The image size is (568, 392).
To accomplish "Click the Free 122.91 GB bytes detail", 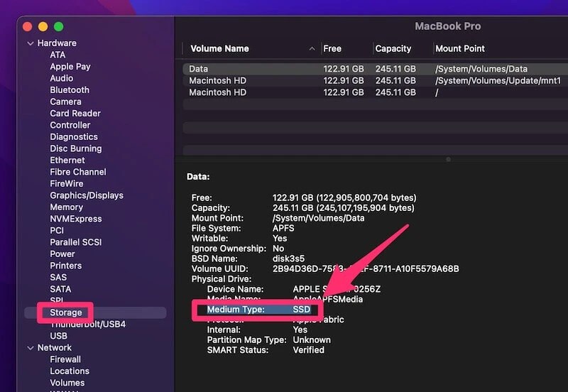I will point(344,198).
